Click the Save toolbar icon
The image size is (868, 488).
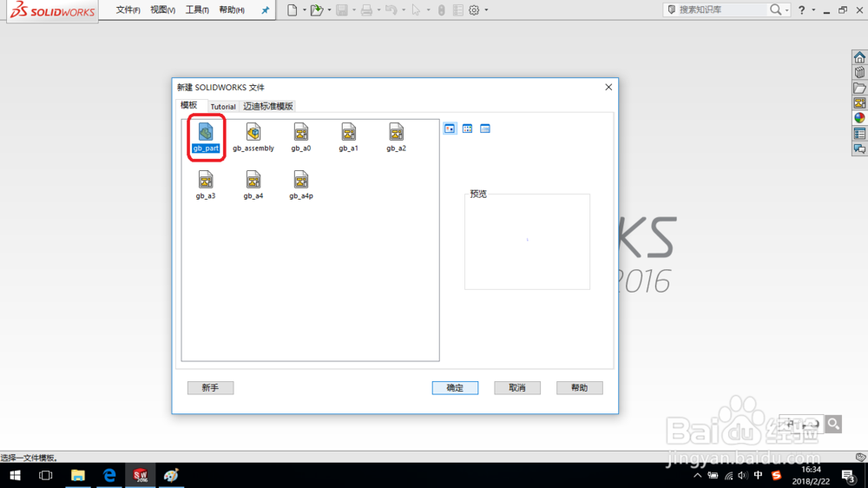341,10
